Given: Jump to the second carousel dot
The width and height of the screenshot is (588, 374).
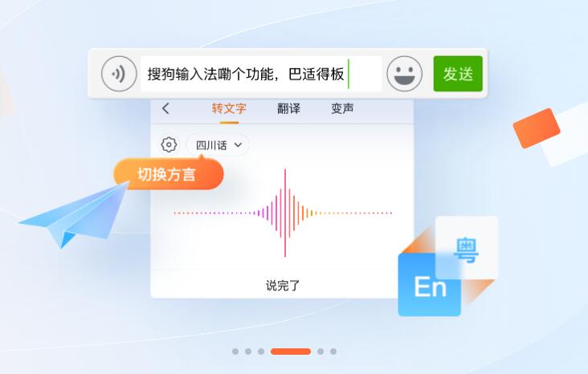Looking at the screenshot, I should click(x=248, y=352).
